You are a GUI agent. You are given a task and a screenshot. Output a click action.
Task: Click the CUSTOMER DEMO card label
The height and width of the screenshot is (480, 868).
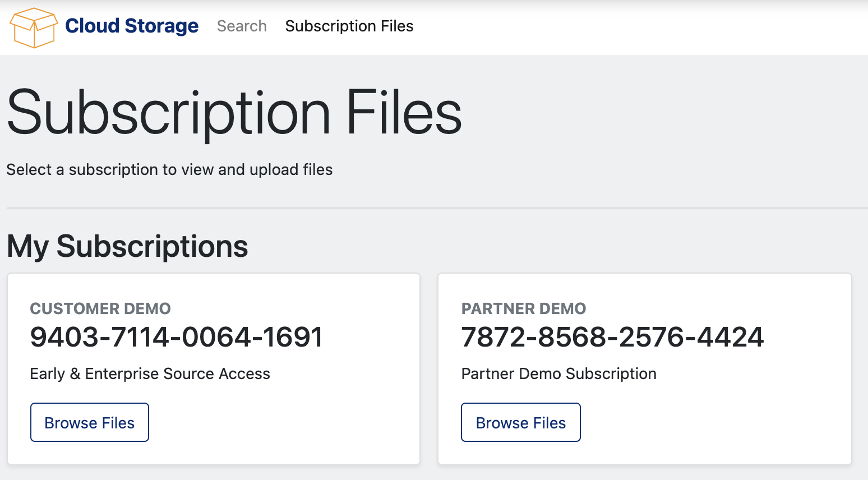tap(100, 308)
